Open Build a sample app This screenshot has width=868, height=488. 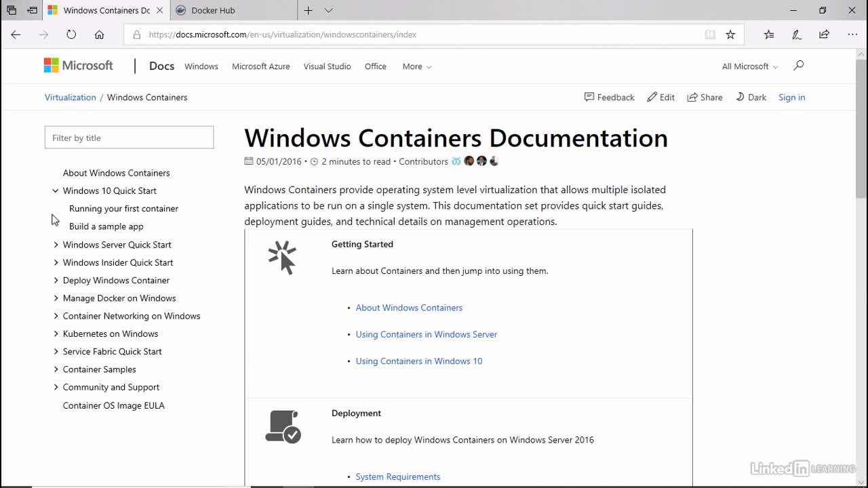click(x=106, y=226)
